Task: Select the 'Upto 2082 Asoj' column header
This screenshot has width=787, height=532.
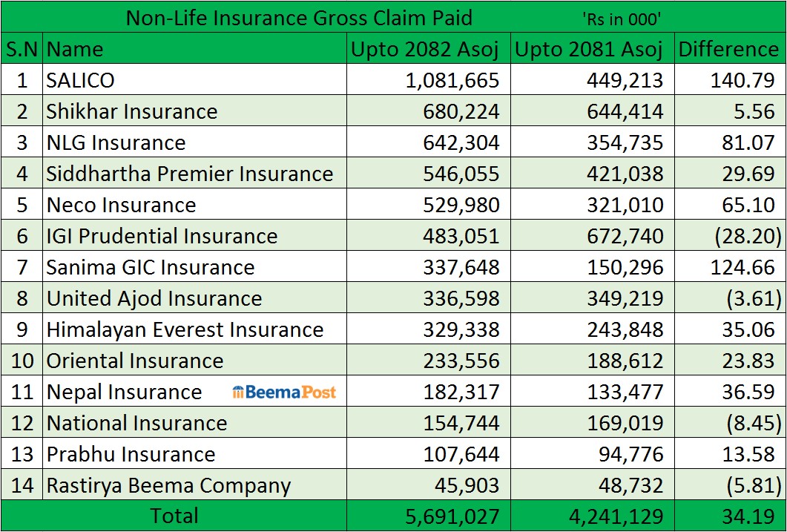Action: point(425,49)
